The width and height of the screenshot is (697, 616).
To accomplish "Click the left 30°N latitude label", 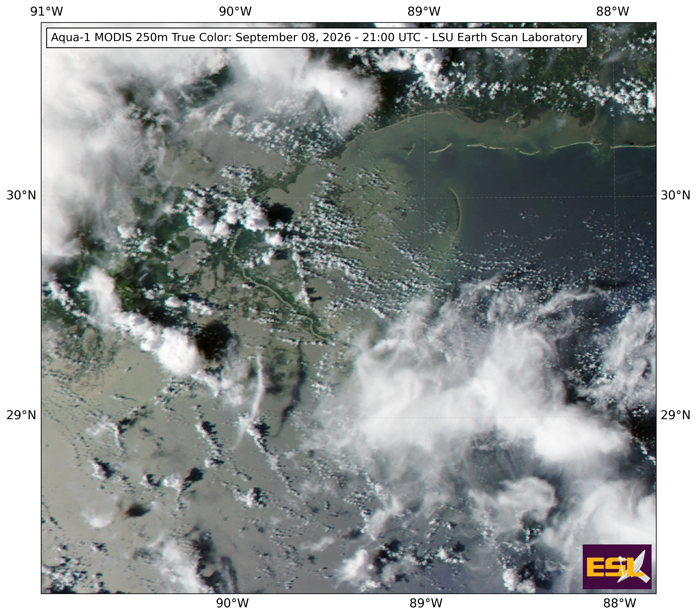I will coord(21,195).
